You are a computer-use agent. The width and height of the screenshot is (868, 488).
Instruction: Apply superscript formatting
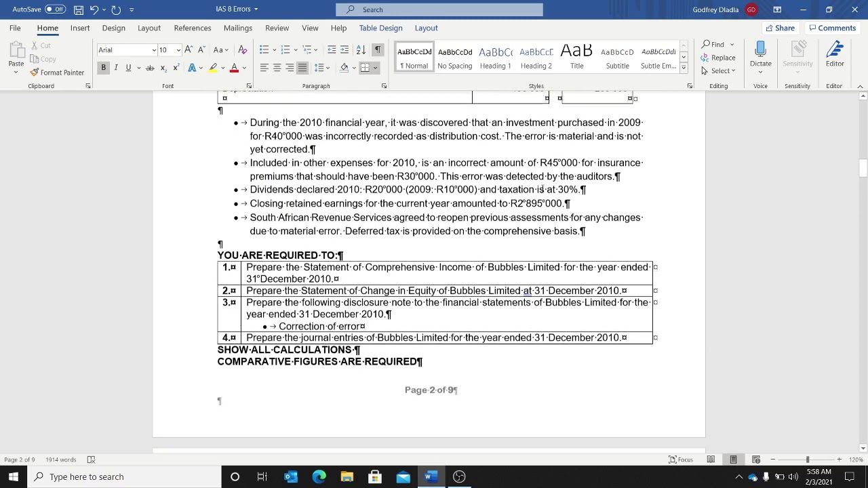(176, 68)
